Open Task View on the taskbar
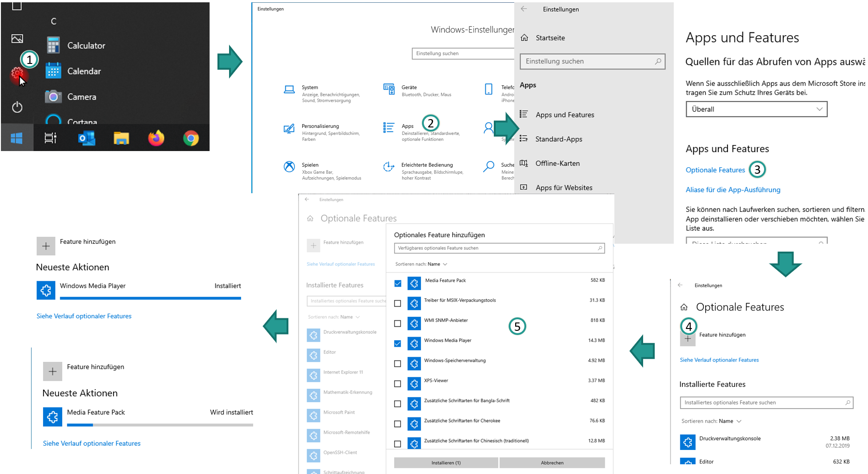868x474 pixels. 50,138
